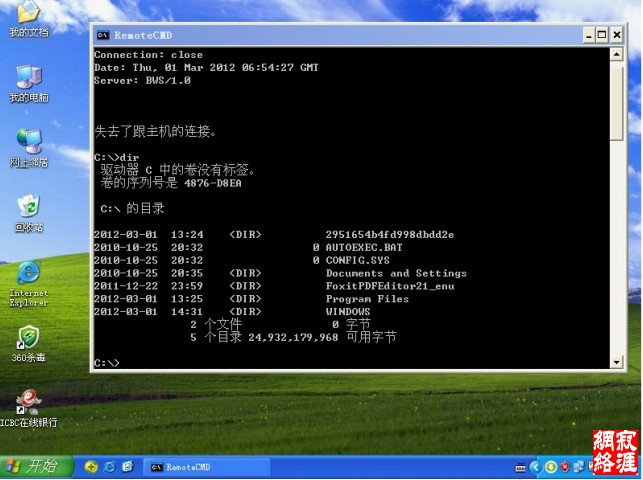The image size is (643, 480).
Task: Click the red shield security tray icon
Action: [x=565, y=467]
